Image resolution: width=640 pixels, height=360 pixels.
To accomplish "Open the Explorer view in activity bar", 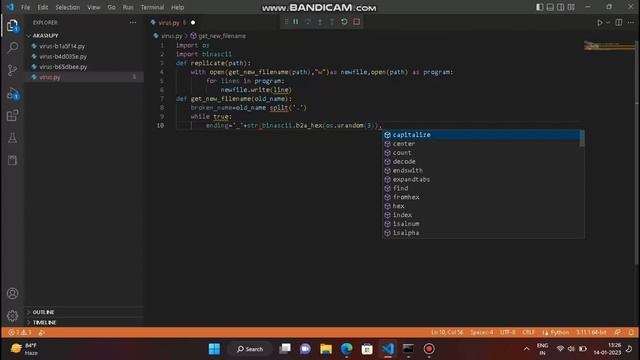I will point(12,26).
